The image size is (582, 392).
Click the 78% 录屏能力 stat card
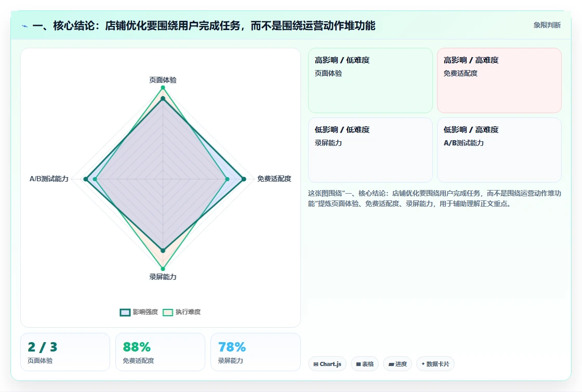pyautogui.click(x=255, y=352)
